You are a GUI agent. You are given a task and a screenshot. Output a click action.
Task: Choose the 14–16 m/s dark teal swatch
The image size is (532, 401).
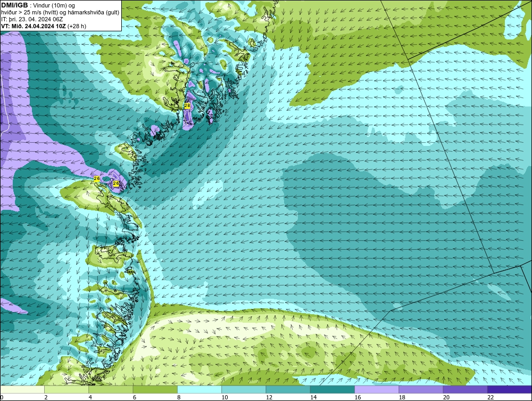[332, 389]
